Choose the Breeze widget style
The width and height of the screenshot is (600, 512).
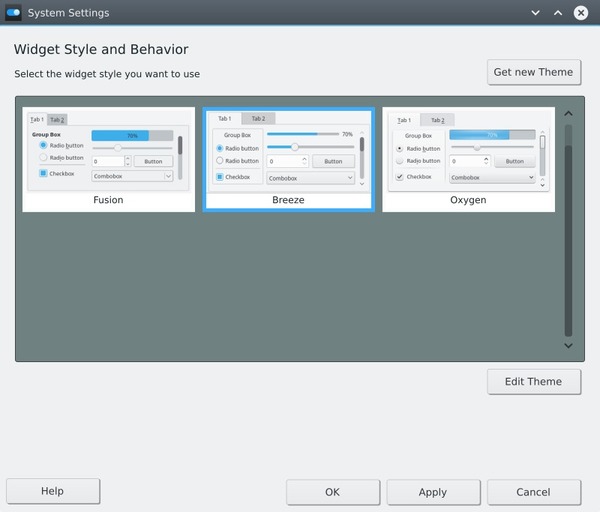click(x=288, y=159)
